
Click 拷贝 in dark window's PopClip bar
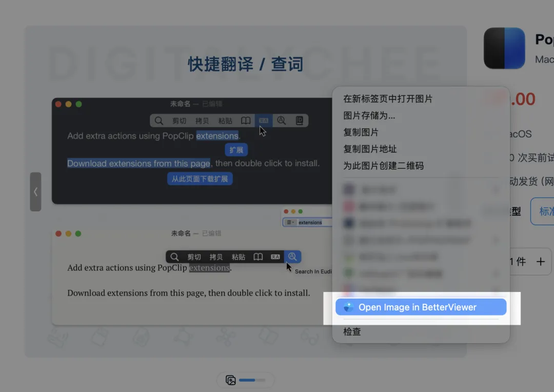coord(202,121)
